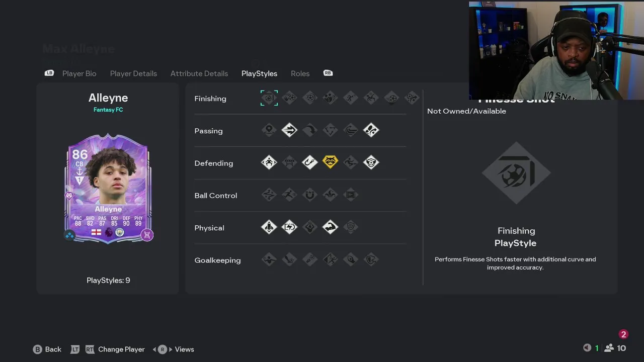
Task: Select the highlighted Finesse Shot PlayStyle icon
Action: (x=269, y=98)
